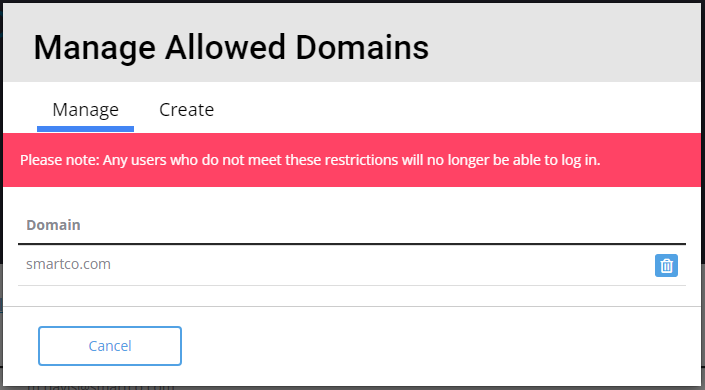Switch to the Create tab
Image resolution: width=705 pixels, height=390 pixels.
pyautogui.click(x=186, y=110)
